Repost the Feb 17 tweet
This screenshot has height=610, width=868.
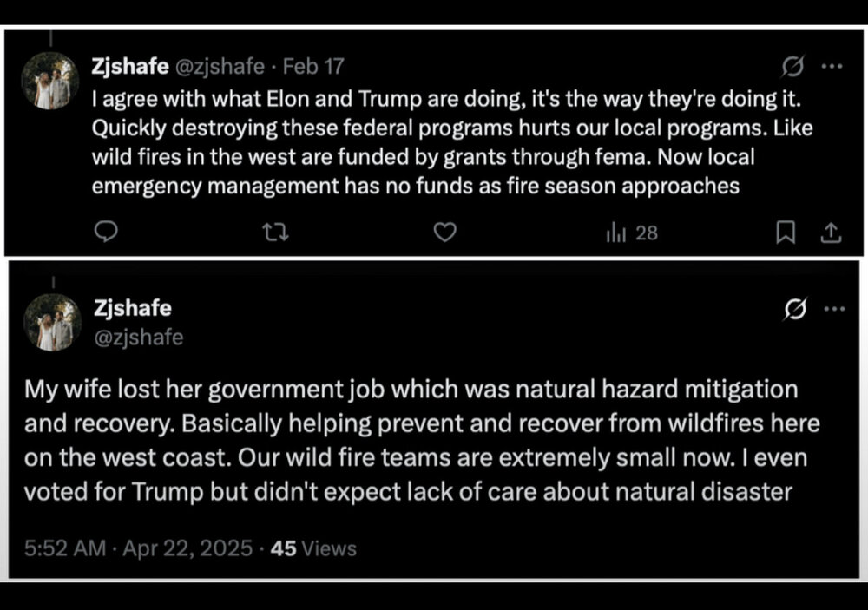[275, 232]
